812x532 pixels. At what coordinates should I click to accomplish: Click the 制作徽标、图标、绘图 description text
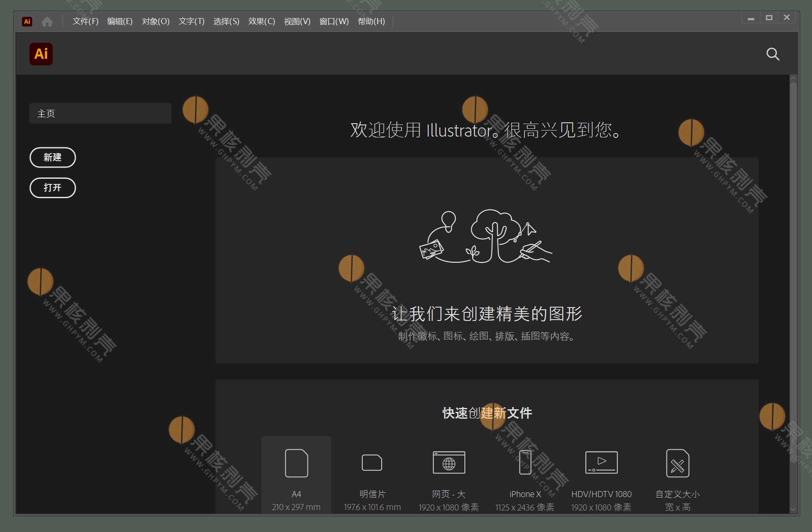pos(487,336)
